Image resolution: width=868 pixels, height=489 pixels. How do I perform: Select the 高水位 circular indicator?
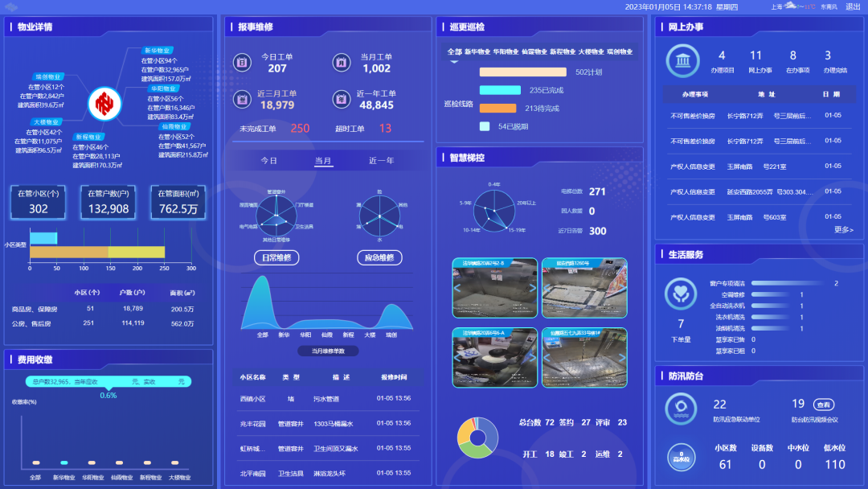[x=681, y=458]
